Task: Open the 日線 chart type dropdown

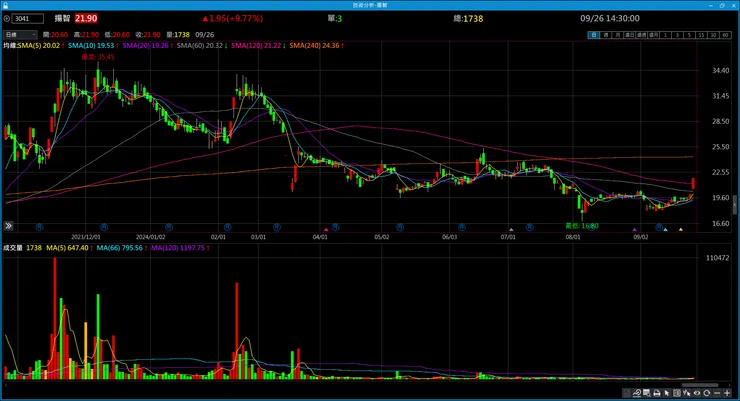Action: click(x=20, y=35)
